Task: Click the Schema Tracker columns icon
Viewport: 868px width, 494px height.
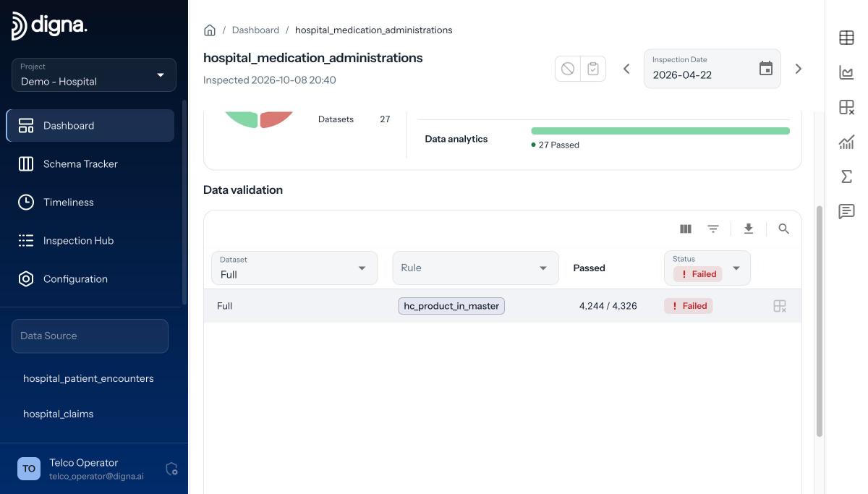Action: point(26,164)
